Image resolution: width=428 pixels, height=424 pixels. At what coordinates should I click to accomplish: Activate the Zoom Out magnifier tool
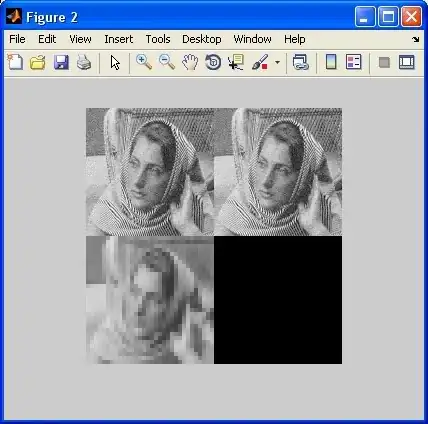point(167,62)
